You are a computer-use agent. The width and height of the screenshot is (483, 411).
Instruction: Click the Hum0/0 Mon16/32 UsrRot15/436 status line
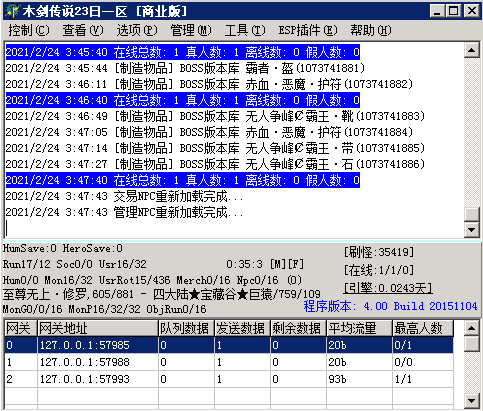click(152, 280)
